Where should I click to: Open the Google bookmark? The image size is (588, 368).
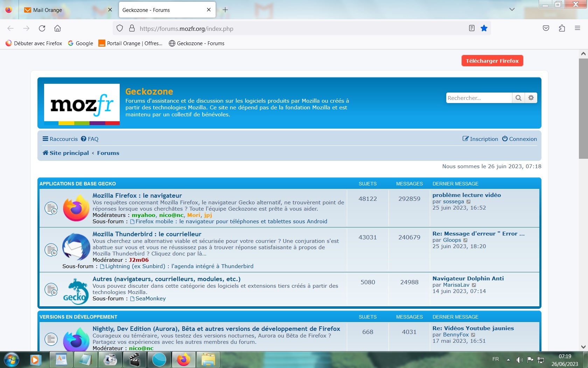point(80,43)
